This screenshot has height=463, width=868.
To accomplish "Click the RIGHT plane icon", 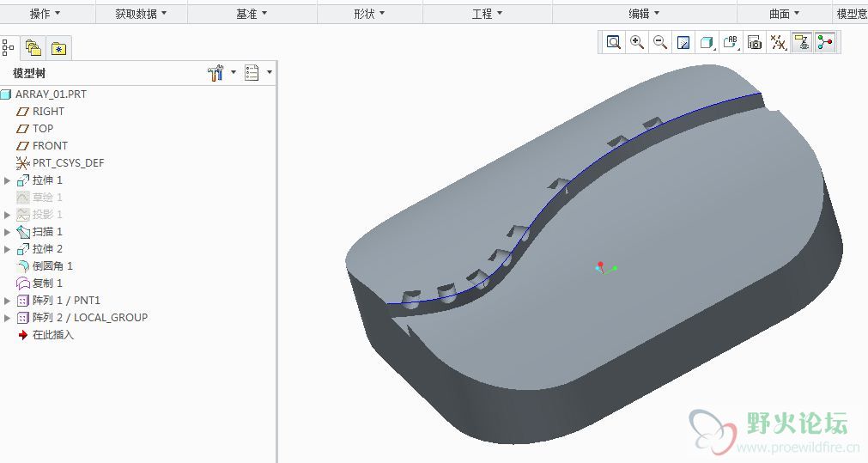I will pyautogui.click(x=22, y=112).
